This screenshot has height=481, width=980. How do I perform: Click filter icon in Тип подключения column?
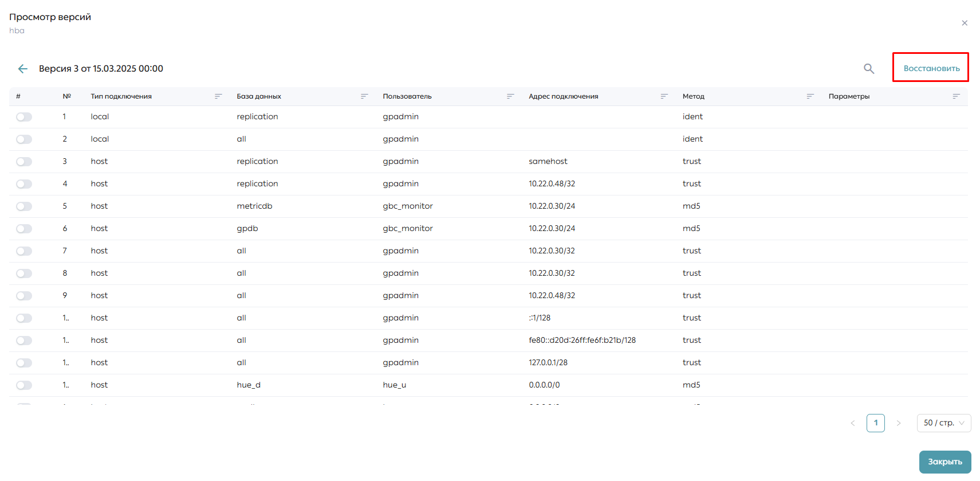click(x=218, y=96)
